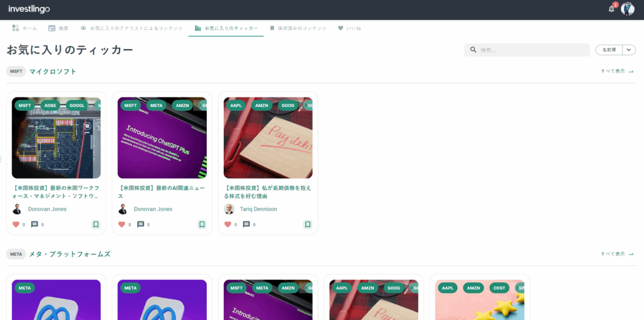Viewport: 644px width, 320px height.
Task: Click すべて表示 for メタ・プラットフォームズ
Action: 618,254
